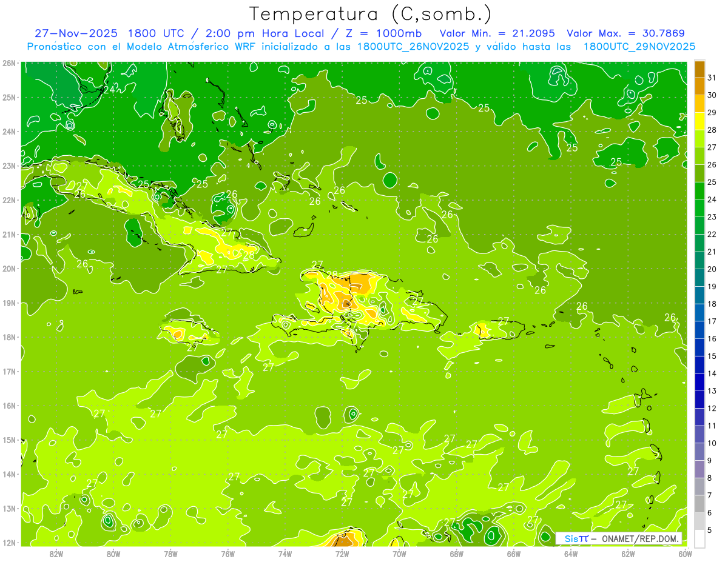The width and height of the screenshot is (728, 562).
Task: Click the "76W" longitude axis label
Action: [227, 554]
